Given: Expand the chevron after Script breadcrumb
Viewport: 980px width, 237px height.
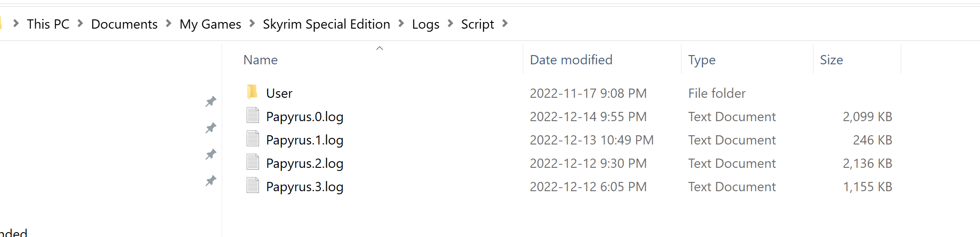Looking at the screenshot, I should coord(505,23).
